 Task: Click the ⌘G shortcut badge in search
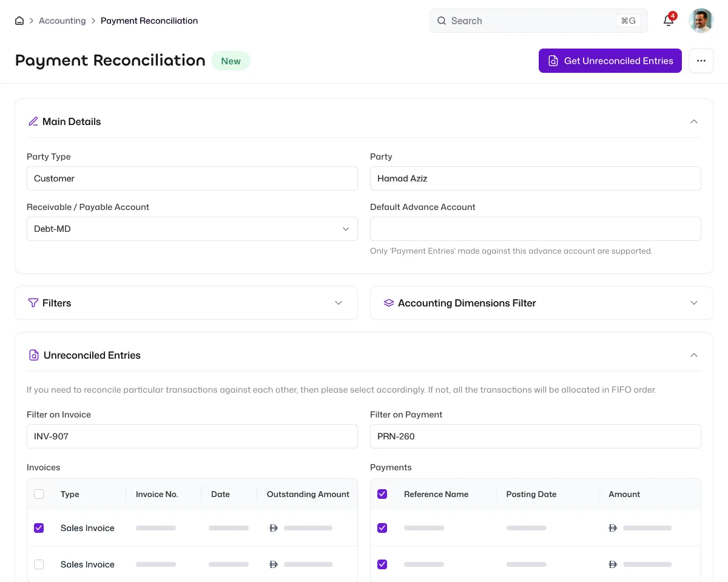tap(628, 21)
